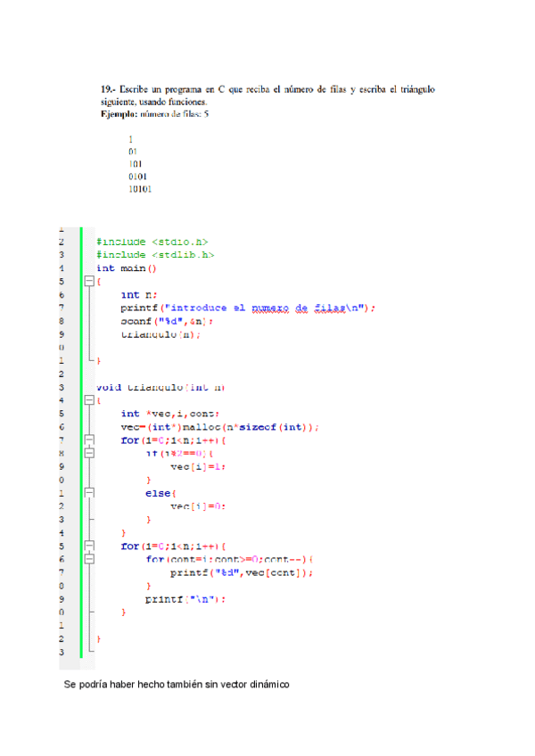Click 'siguiente, usando funciones.' text line
535x756 pixels.
(x=154, y=102)
